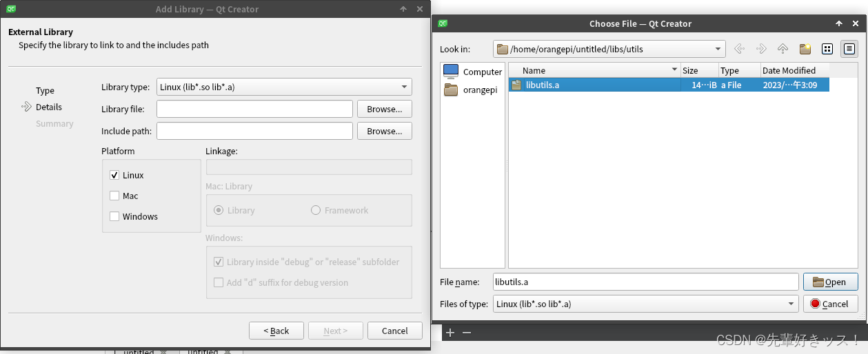868x354 pixels.
Task: Sort files by Name column
Action: (595, 70)
